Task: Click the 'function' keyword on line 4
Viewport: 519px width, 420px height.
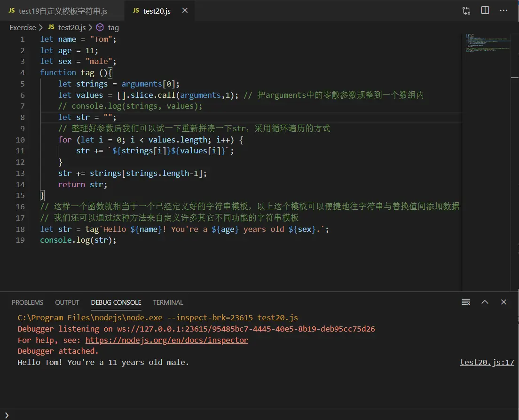Action: (58, 72)
